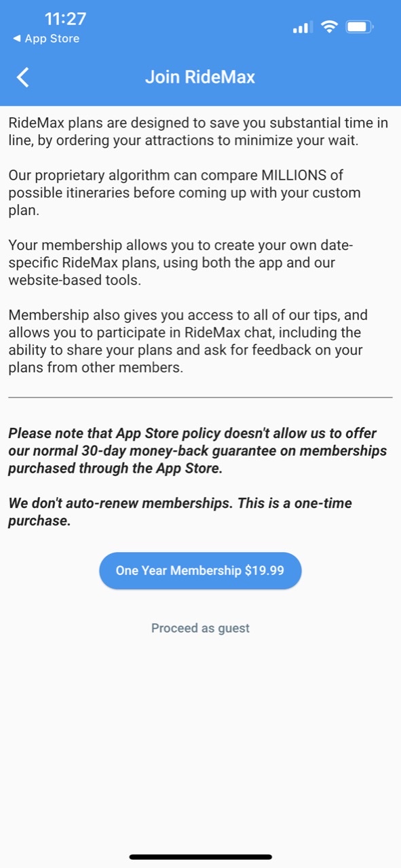
Task: Tap the bold App Store policy notice
Action: point(197,451)
